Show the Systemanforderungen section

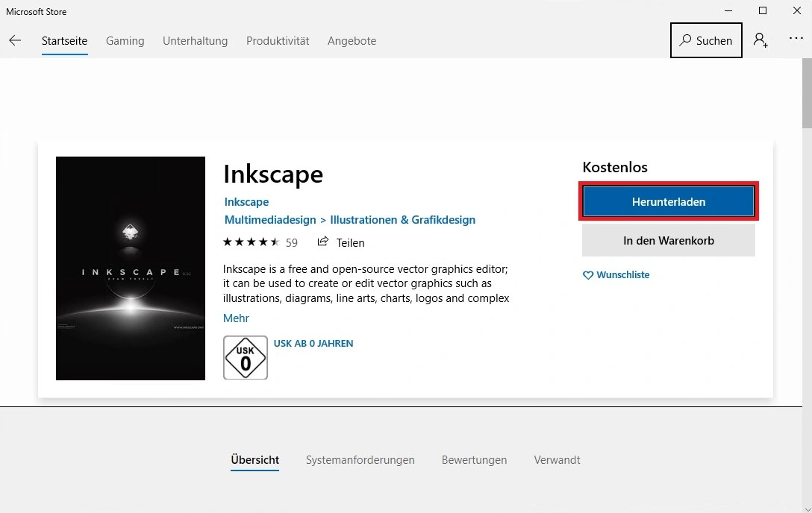coord(360,460)
